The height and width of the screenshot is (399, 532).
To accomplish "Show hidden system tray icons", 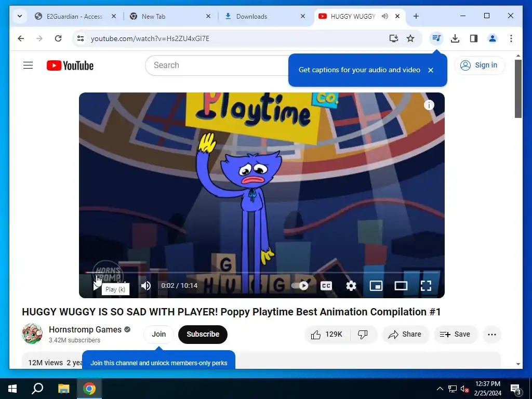I will (440, 389).
